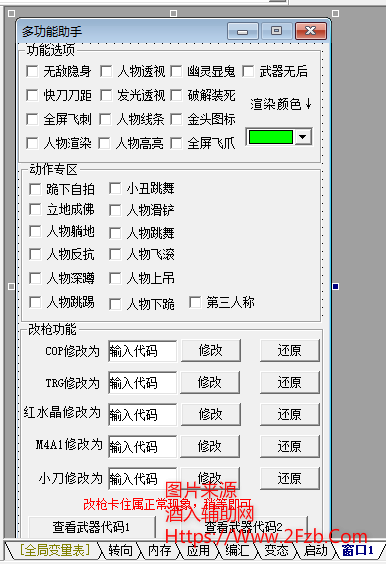386x564 pixels.
Task: Close the 多功能助手 window
Action: coord(311,31)
